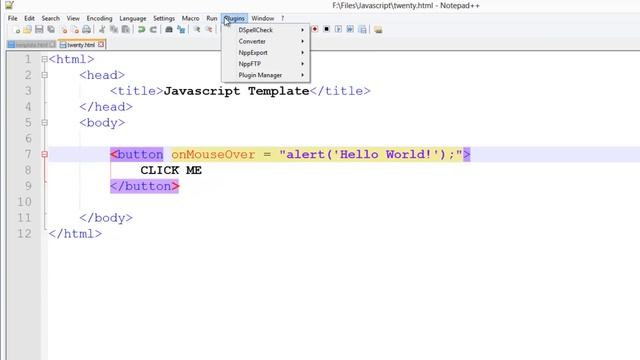Close the open Plugins menu header
This screenshot has width=640, height=360.
tap(234, 18)
